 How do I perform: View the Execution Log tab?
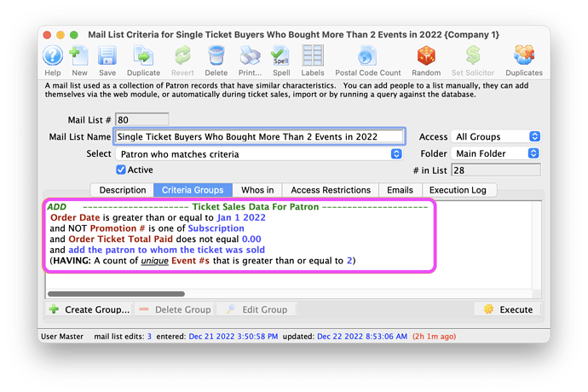tap(458, 190)
